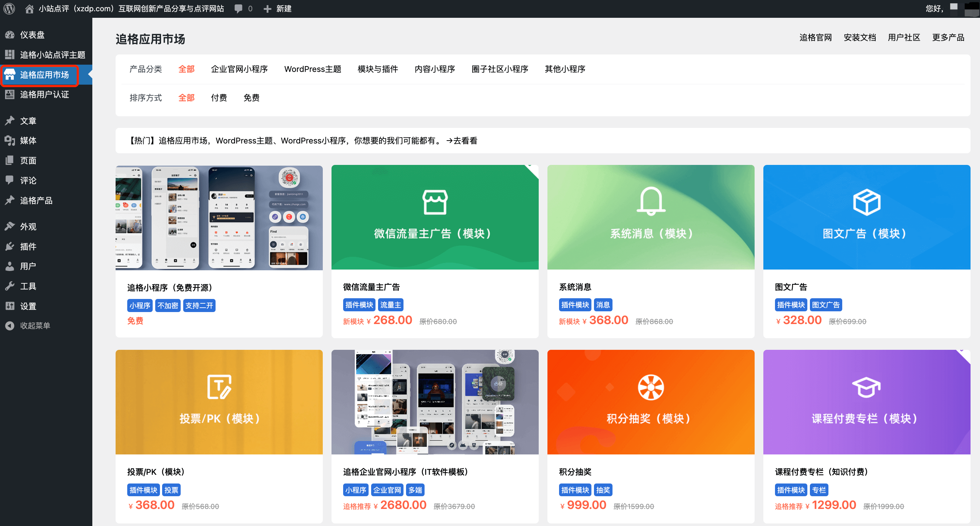Click product title 系统消息
Image resolution: width=980 pixels, height=526 pixels.
(575, 287)
